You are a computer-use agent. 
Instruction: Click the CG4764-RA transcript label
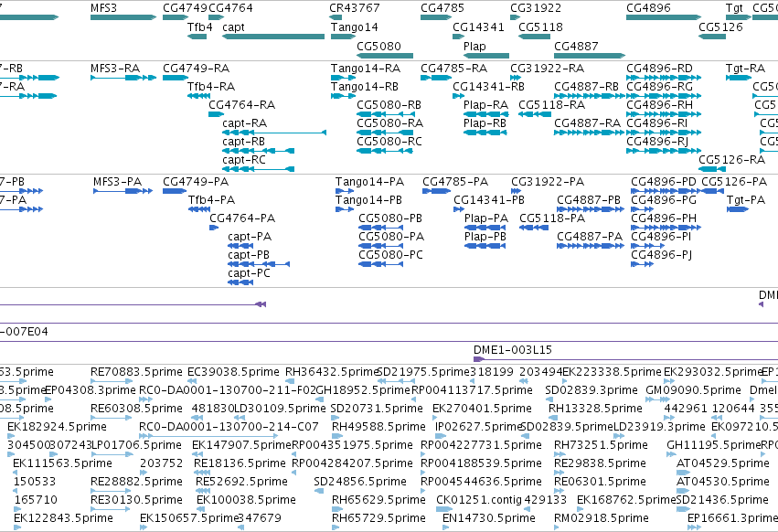[242, 105]
